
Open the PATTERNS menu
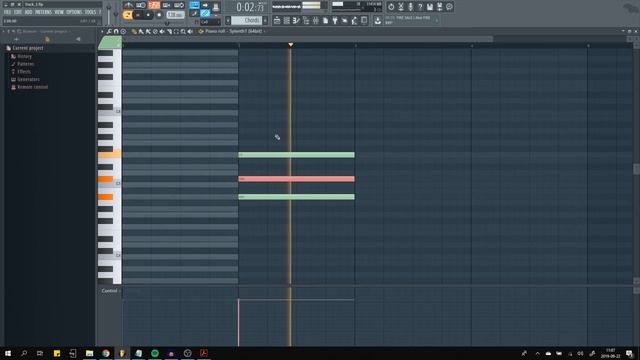point(43,12)
